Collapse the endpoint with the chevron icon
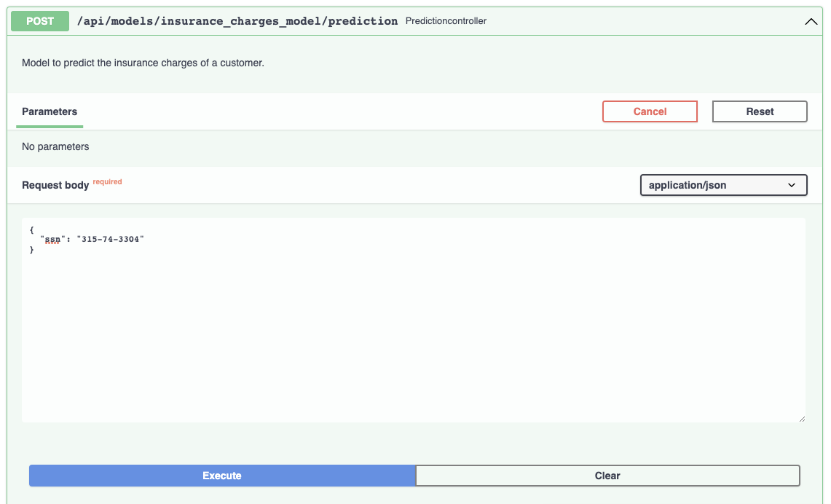 click(811, 22)
